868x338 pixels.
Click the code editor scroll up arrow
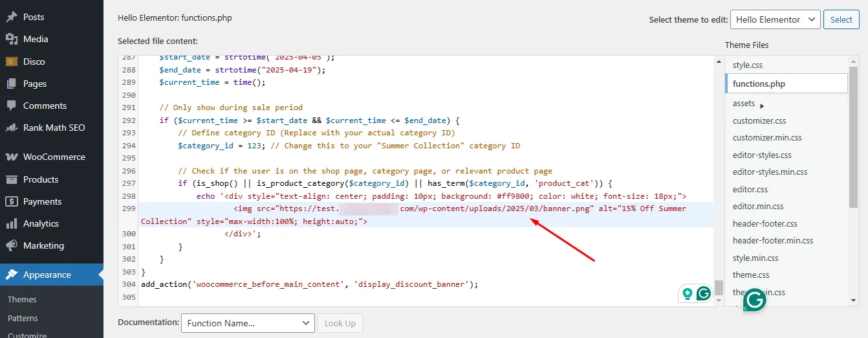click(x=719, y=60)
